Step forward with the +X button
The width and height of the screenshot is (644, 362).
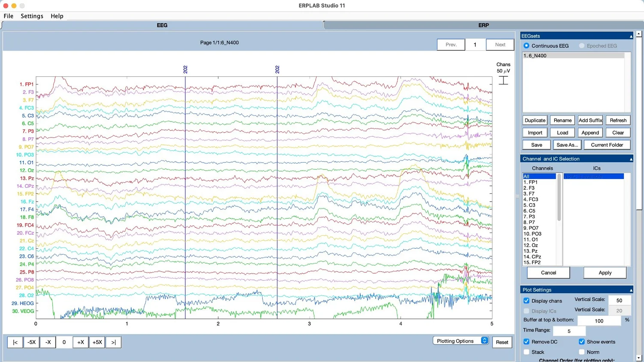pyautogui.click(x=80, y=342)
